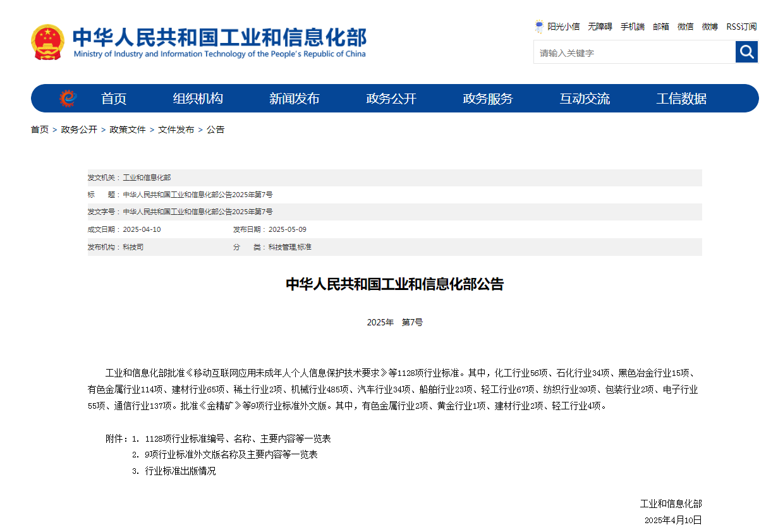
Task: Open the RSS订阅 link
Action: [741, 27]
